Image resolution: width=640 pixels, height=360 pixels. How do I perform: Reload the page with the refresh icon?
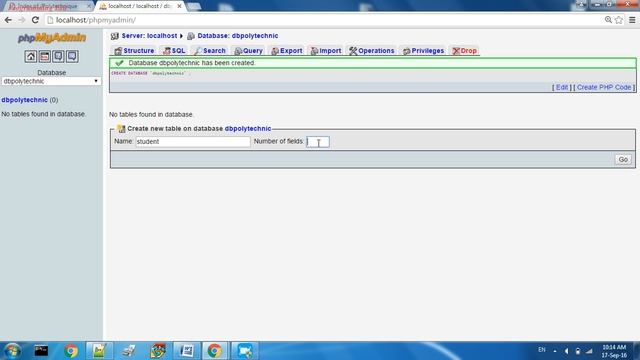click(36, 20)
